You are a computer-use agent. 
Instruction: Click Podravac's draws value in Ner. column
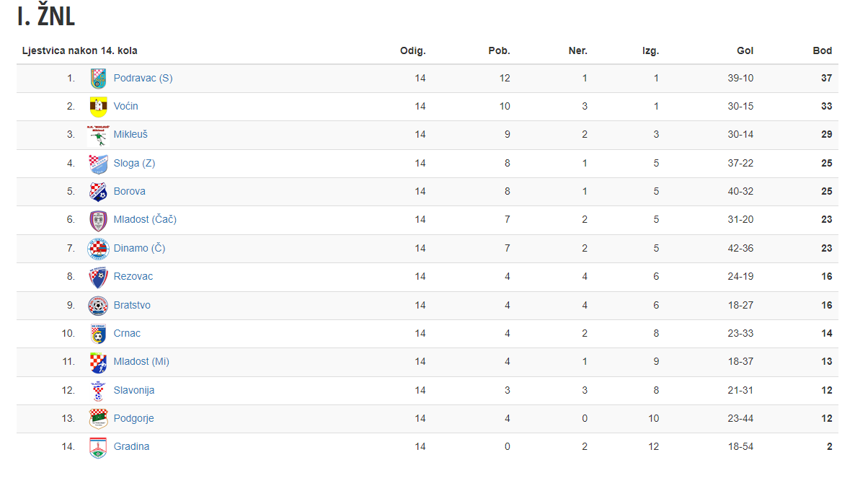(x=585, y=78)
